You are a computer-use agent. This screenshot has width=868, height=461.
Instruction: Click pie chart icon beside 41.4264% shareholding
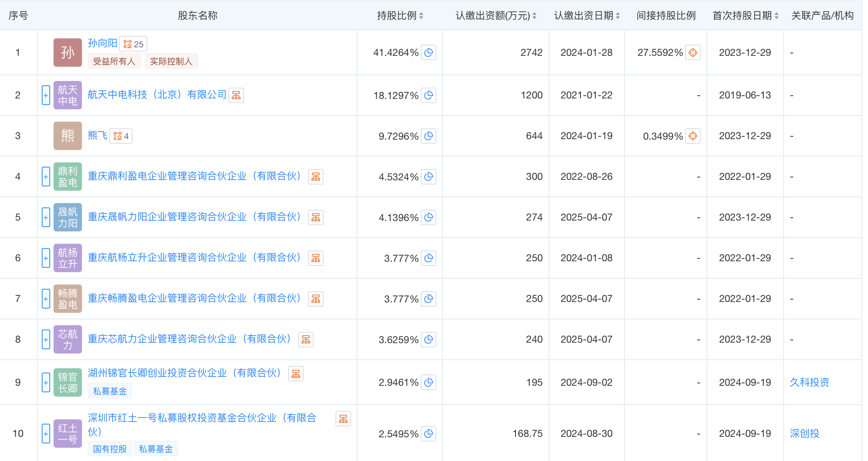click(429, 53)
